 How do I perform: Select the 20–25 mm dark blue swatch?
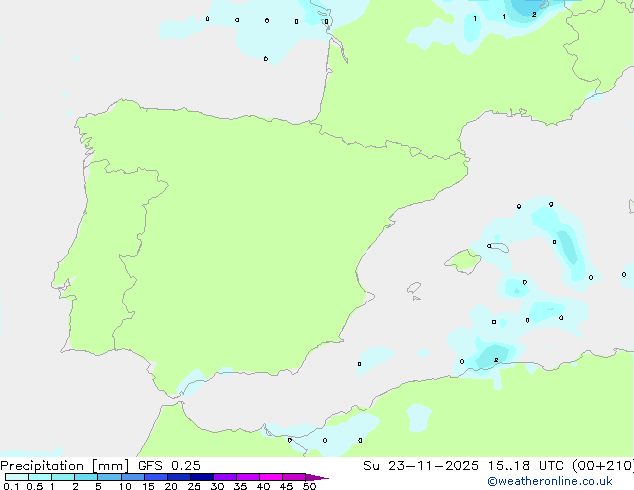point(178,477)
